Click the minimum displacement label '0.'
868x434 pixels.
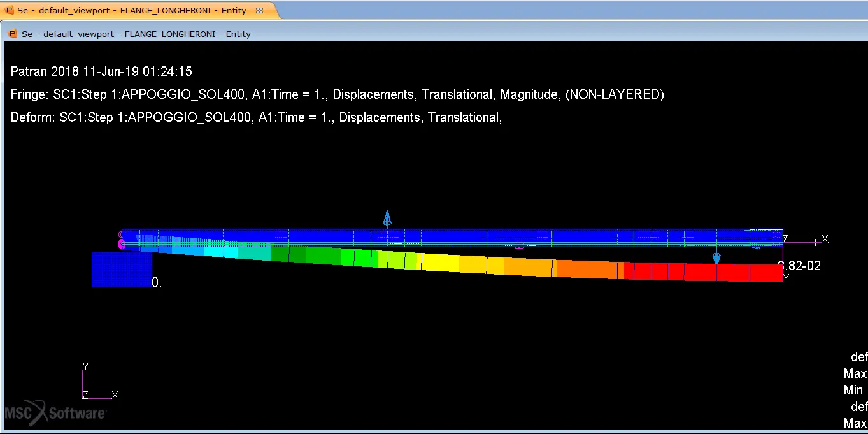click(157, 282)
